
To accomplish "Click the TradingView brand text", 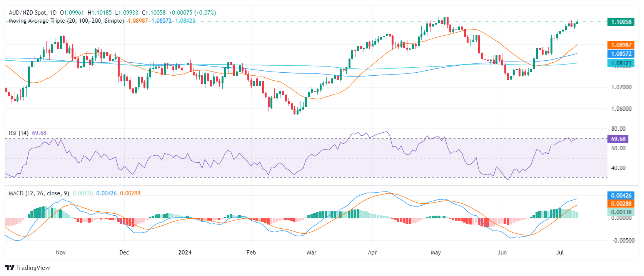I will [33, 268].
